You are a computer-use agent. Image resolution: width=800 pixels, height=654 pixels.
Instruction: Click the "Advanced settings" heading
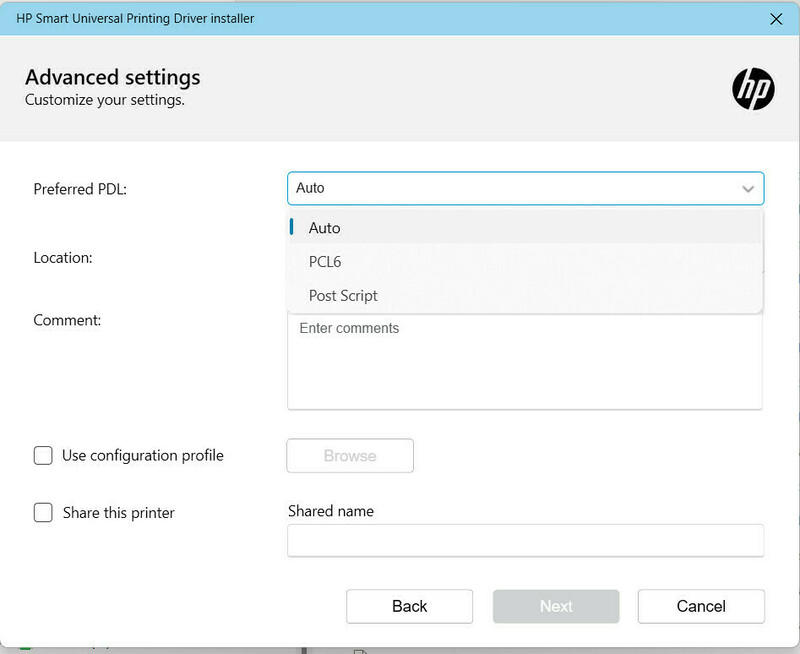pos(112,77)
